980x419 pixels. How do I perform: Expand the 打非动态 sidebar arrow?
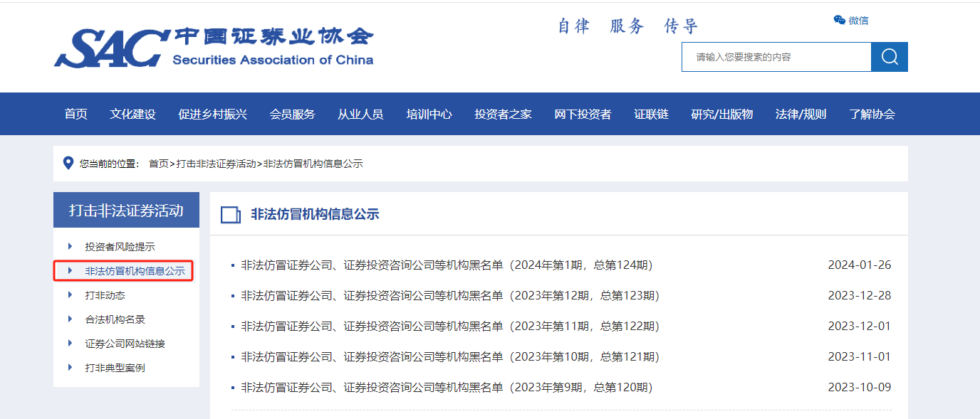point(71,295)
